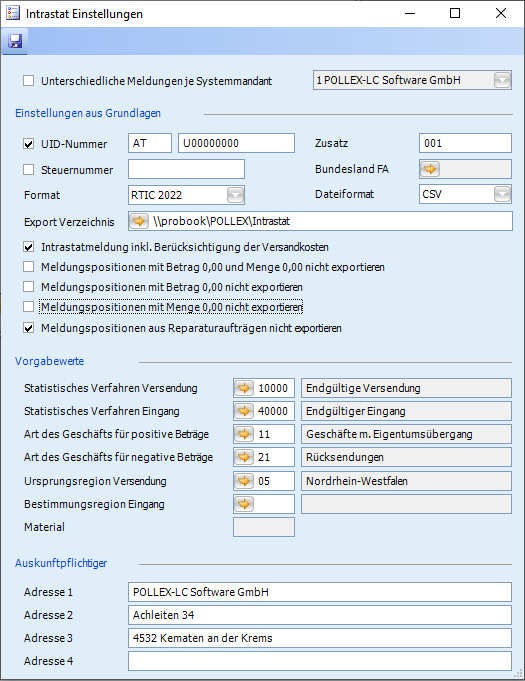Click the Endgültiger Eingang description

(406, 411)
